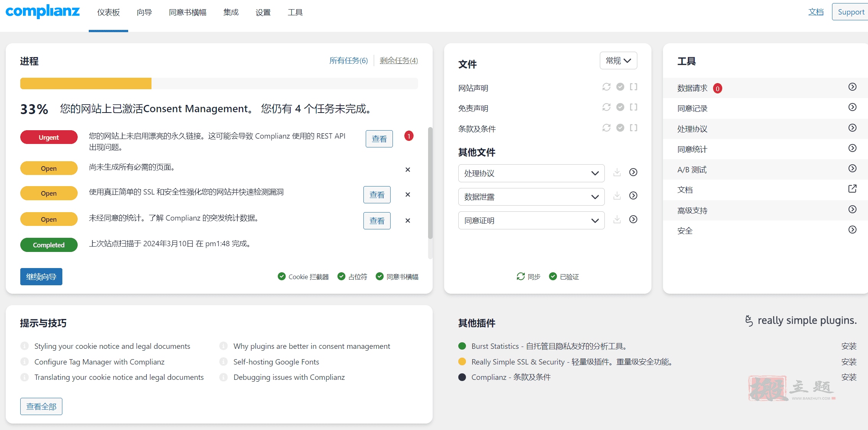The height and width of the screenshot is (430, 868).
Task: Click the really simple plugins logo
Action: (x=801, y=320)
